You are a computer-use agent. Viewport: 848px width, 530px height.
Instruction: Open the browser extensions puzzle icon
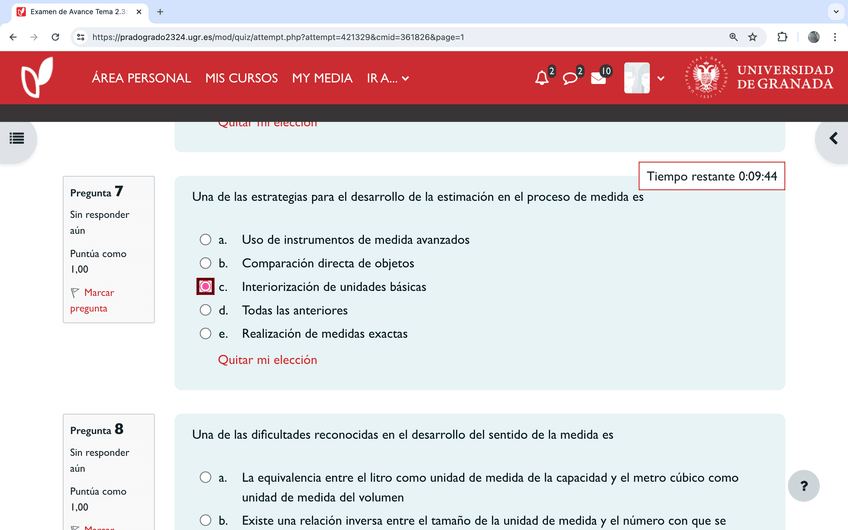pos(782,37)
